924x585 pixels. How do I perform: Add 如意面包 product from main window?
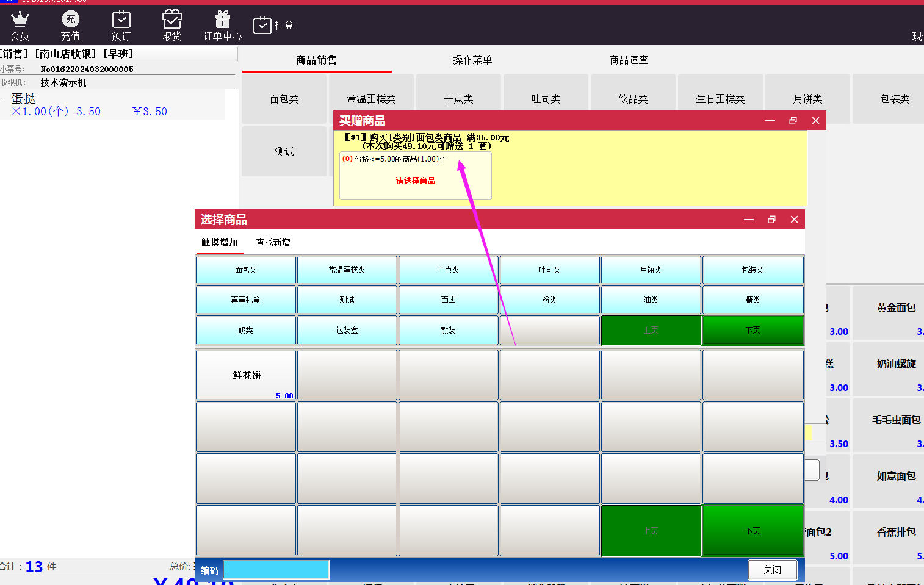coord(889,481)
